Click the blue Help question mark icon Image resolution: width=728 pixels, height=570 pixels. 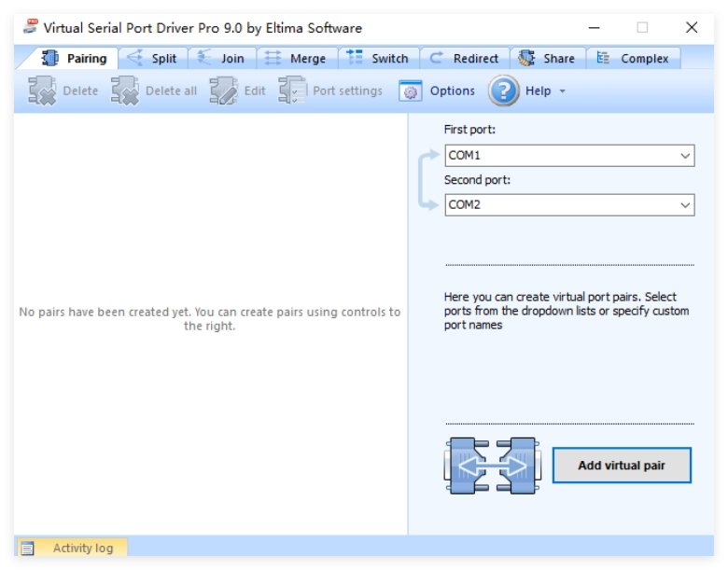[504, 90]
